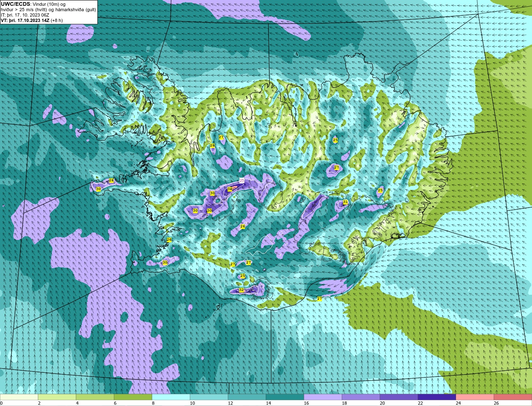This screenshot has height=406, width=532.
Task: Click the above 26 m/s salmon red legend swatch
Action: click(513, 397)
